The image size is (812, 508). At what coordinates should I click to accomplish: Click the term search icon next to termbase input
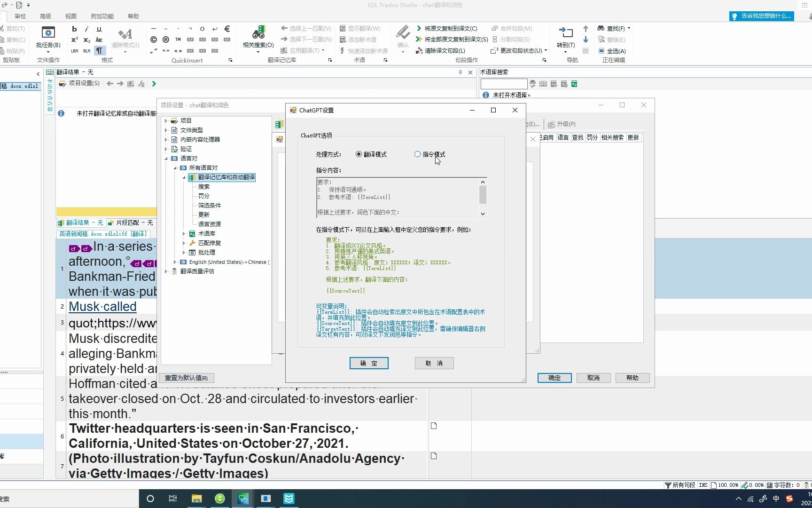tap(533, 84)
